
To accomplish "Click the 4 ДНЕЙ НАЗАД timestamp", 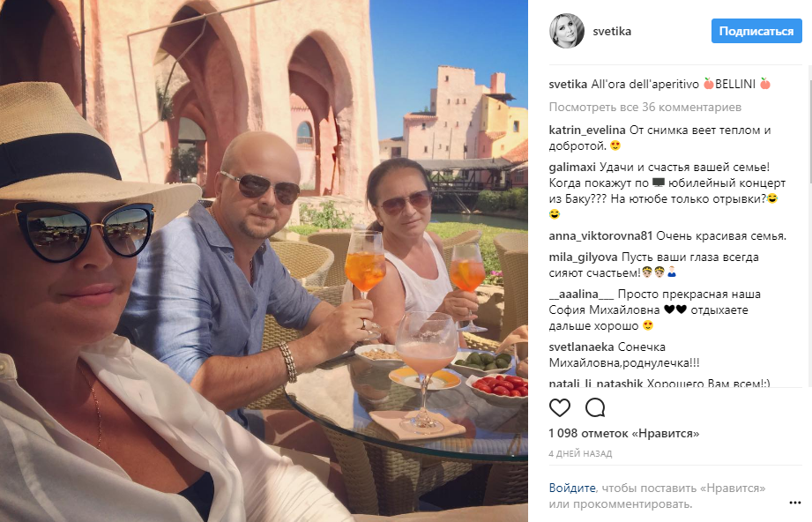I will [580, 453].
